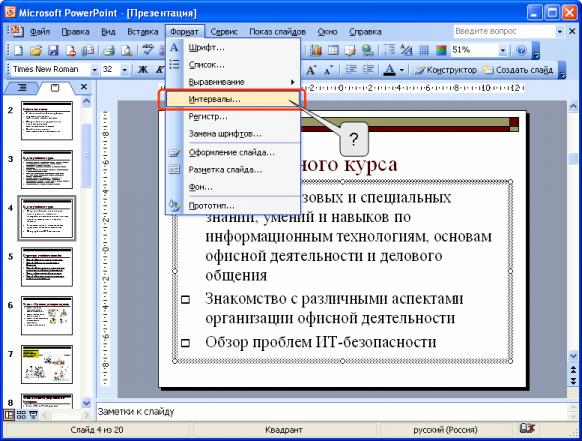Open the Файл menu
The width and height of the screenshot is (582, 441).
(x=40, y=32)
